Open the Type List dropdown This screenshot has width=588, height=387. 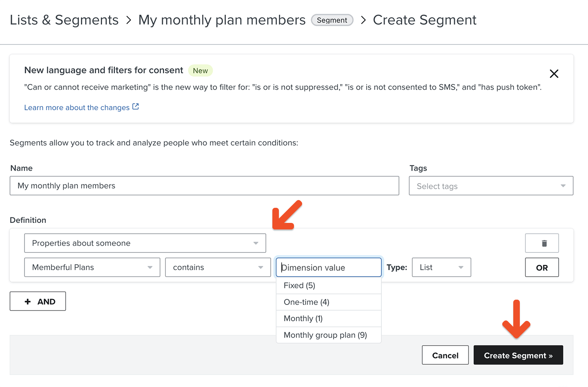coord(441,267)
